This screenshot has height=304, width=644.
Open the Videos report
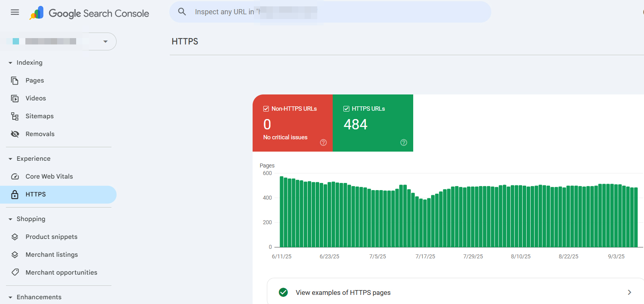coord(36,98)
